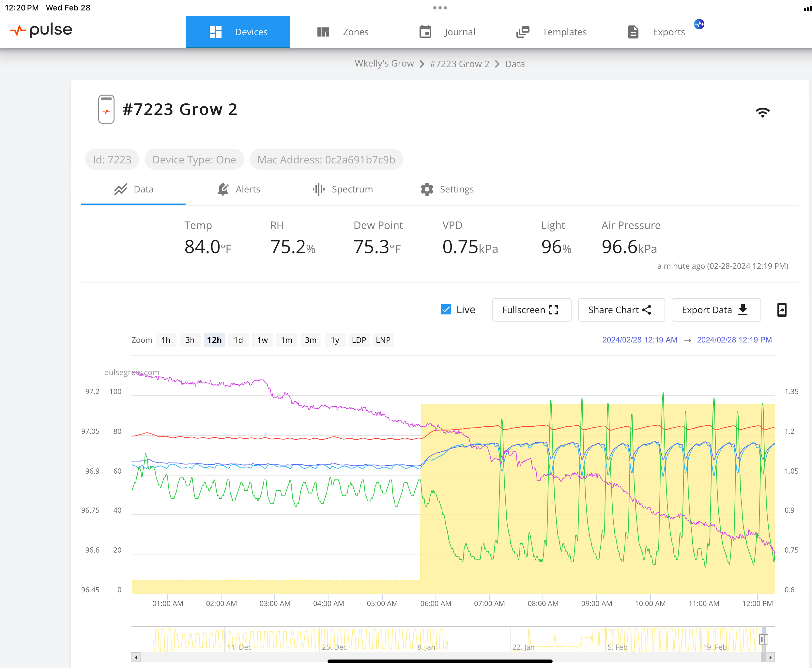Click the Journal calendar icon

click(425, 32)
